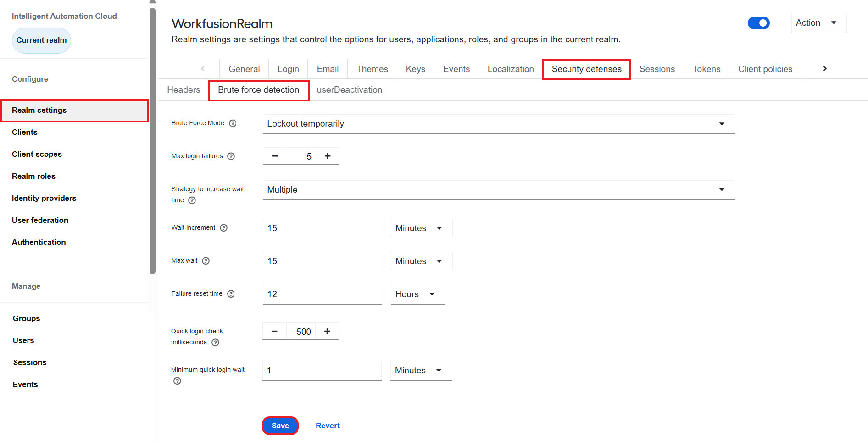Change the Max wait time unit dropdown
Viewport: 868px width, 443px height.
click(x=422, y=261)
